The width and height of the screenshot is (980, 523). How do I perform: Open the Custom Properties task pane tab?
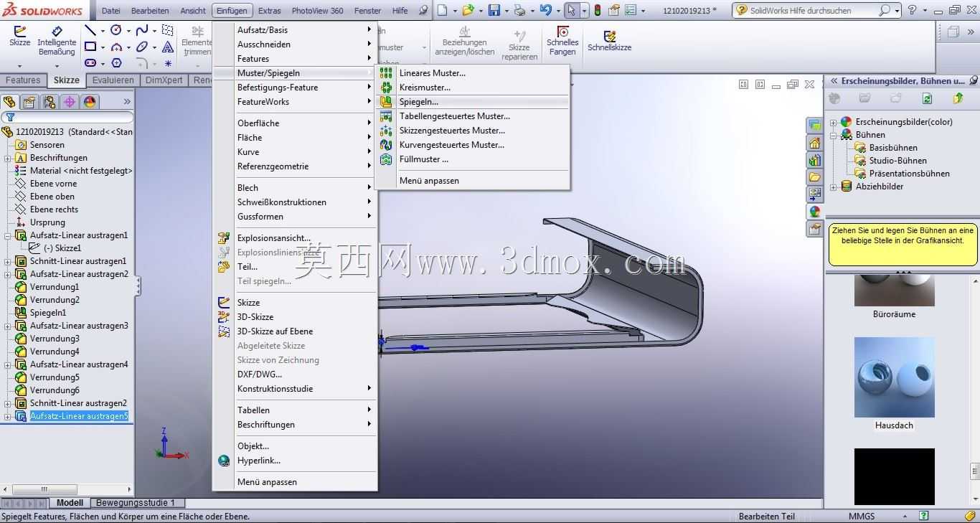coord(814,229)
